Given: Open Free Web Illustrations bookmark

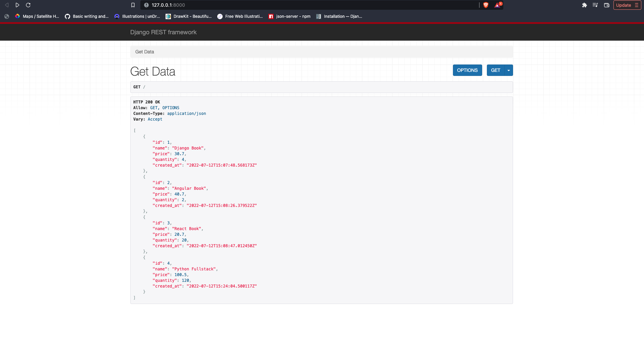Looking at the screenshot, I should tap(240, 16).
